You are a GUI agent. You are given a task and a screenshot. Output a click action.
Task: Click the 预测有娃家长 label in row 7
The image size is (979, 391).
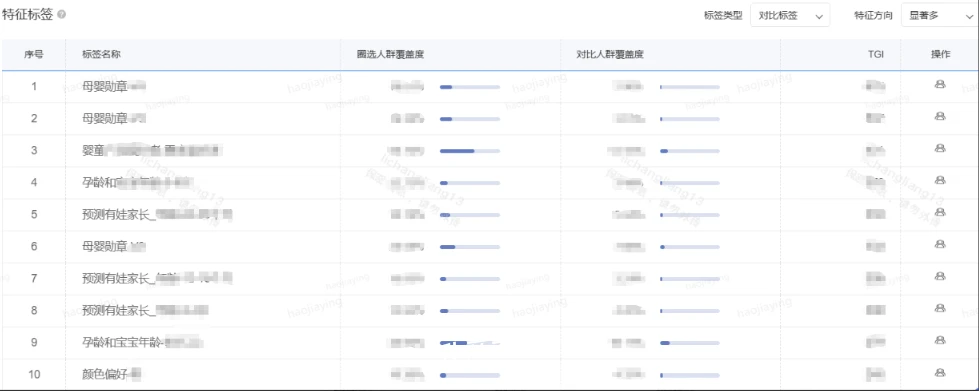tap(116, 279)
